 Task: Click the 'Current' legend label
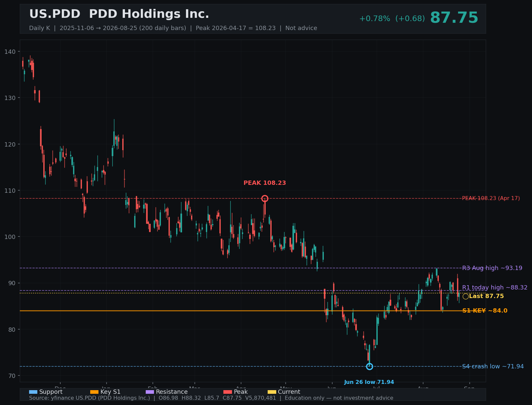point(289,392)
